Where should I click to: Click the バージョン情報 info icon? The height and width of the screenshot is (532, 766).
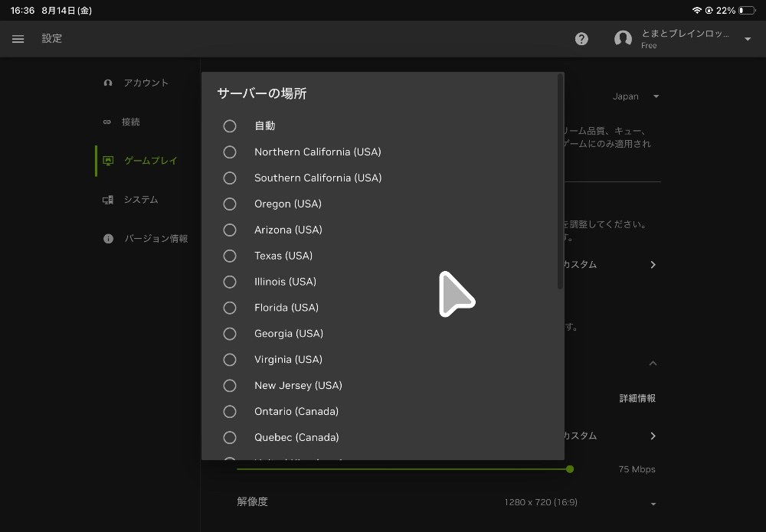109,239
